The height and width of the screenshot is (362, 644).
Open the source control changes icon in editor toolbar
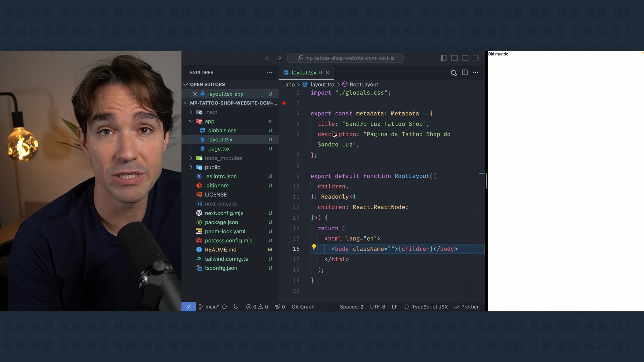pos(453,72)
